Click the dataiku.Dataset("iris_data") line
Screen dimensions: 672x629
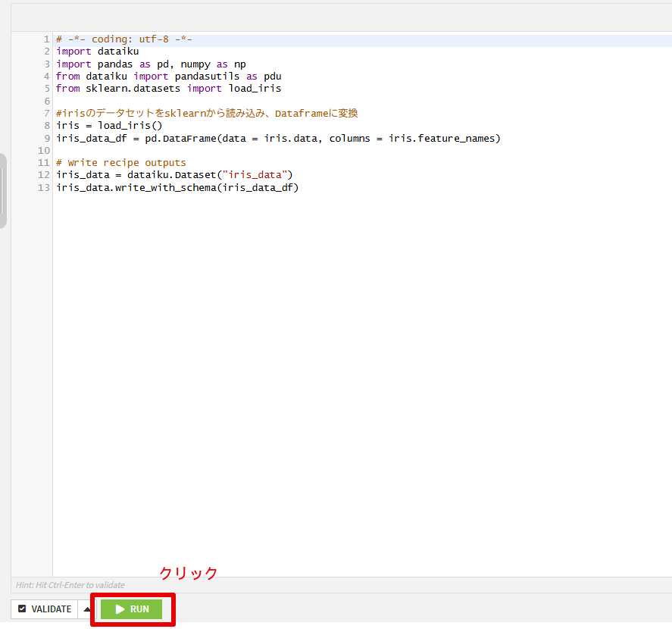point(174,175)
